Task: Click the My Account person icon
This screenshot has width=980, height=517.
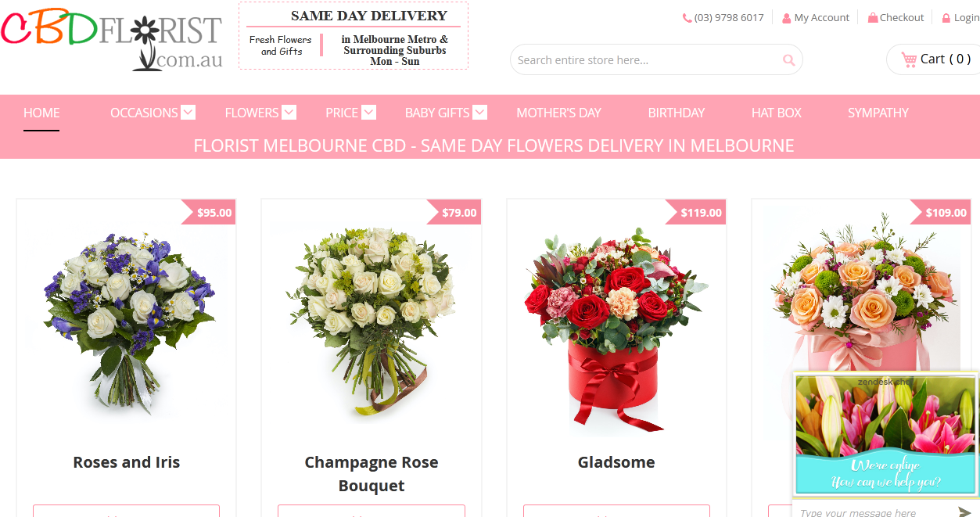Action: pos(786,18)
